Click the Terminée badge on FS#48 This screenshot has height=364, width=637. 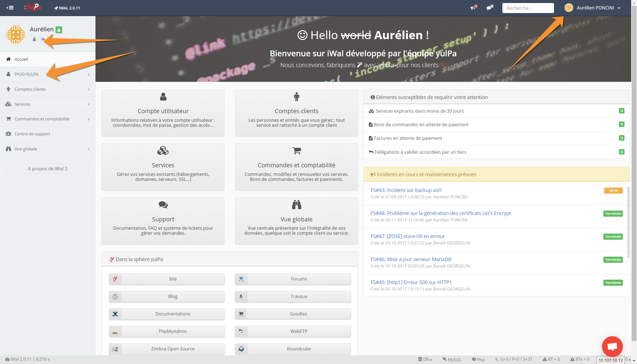click(613, 214)
